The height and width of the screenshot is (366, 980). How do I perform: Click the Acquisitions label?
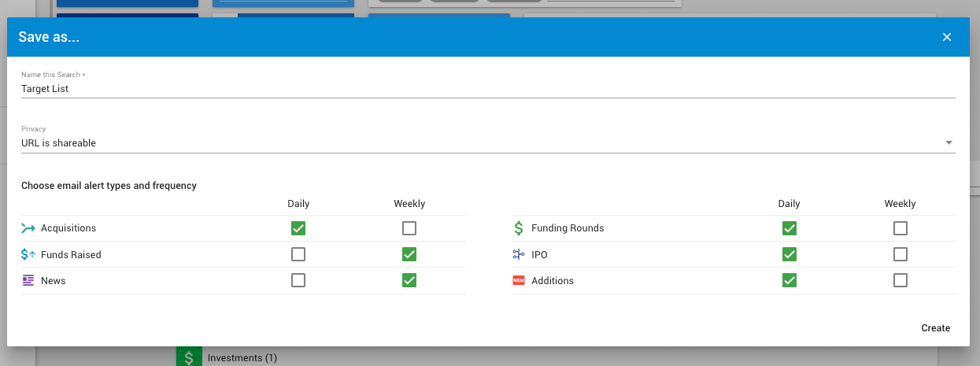pyautogui.click(x=68, y=228)
